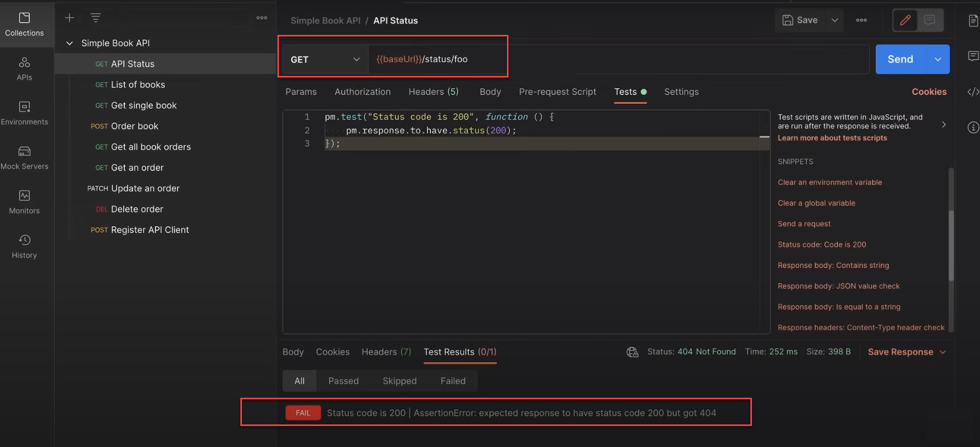Select the Tests tab
Viewport: 980px width, 447px height.
coord(630,92)
